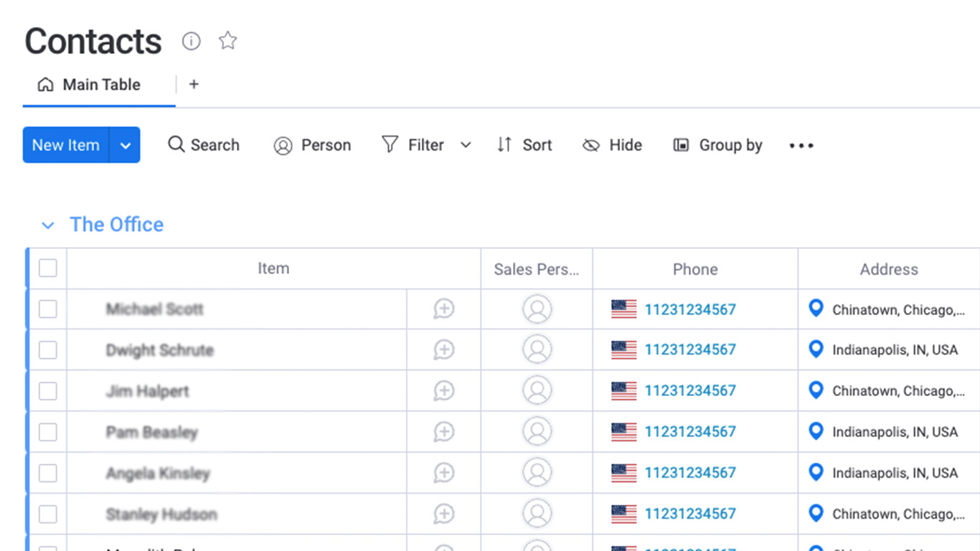980x551 pixels.
Task: Start a conversation for Michael Scott
Action: click(444, 309)
